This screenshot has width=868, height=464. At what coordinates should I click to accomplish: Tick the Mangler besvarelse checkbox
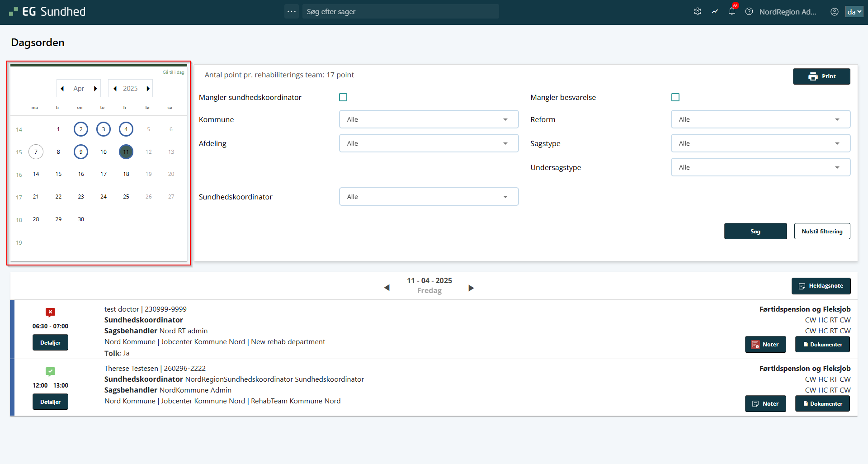[x=675, y=97]
